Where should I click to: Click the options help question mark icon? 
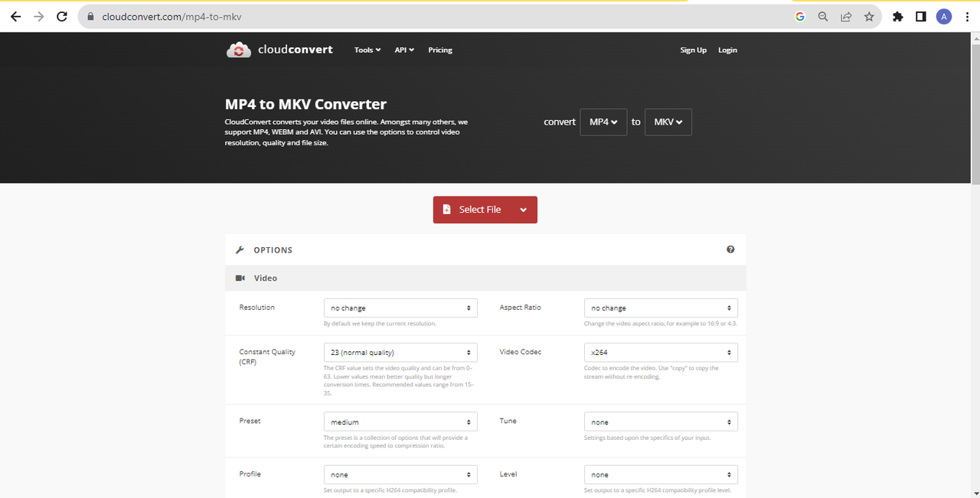(x=730, y=249)
